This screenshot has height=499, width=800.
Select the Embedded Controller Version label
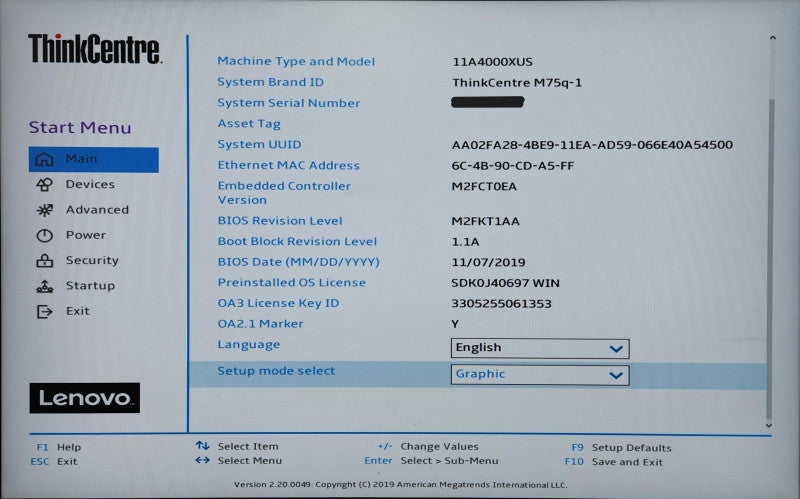coord(284,193)
